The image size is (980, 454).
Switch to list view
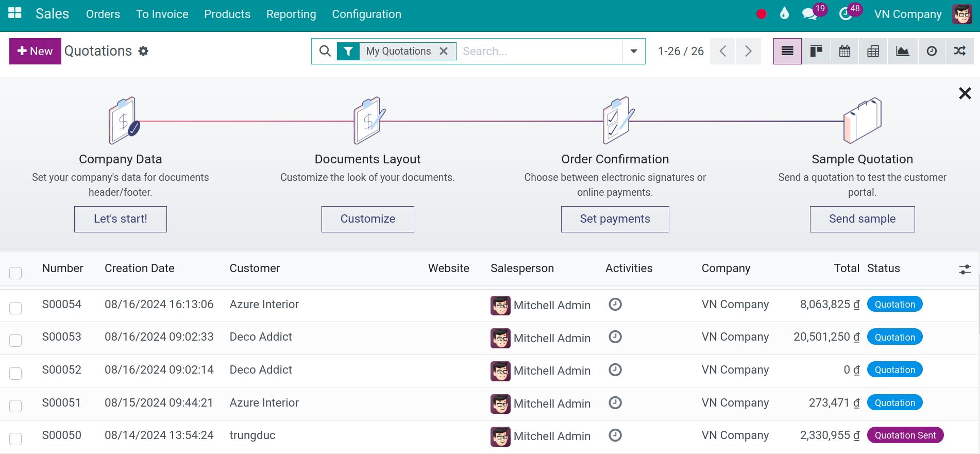click(x=787, y=51)
